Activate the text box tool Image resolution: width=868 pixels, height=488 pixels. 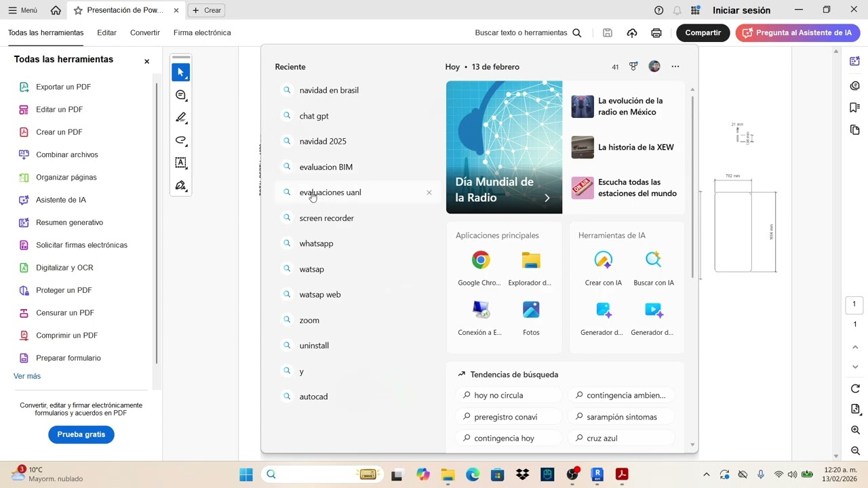[180, 163]
